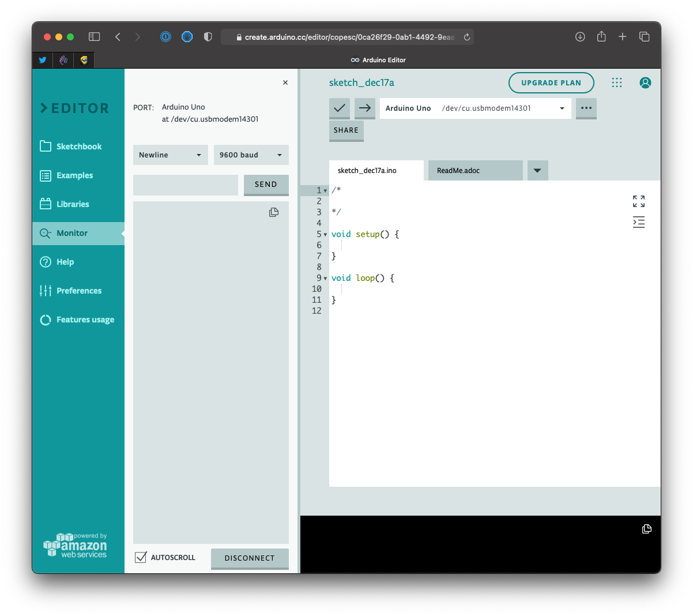Open the 9600 baud rate dropdown

click(x=251, y=155)
